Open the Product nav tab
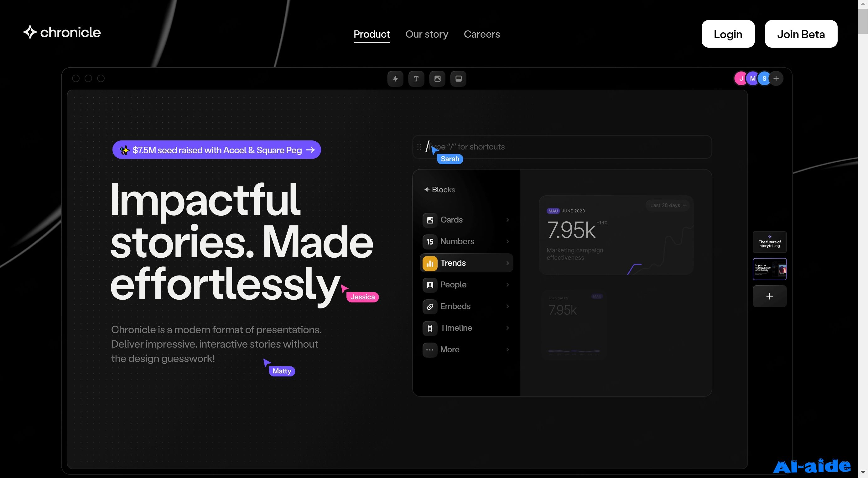This screenshot has width=868, height=478. click(x=372, y=34)
